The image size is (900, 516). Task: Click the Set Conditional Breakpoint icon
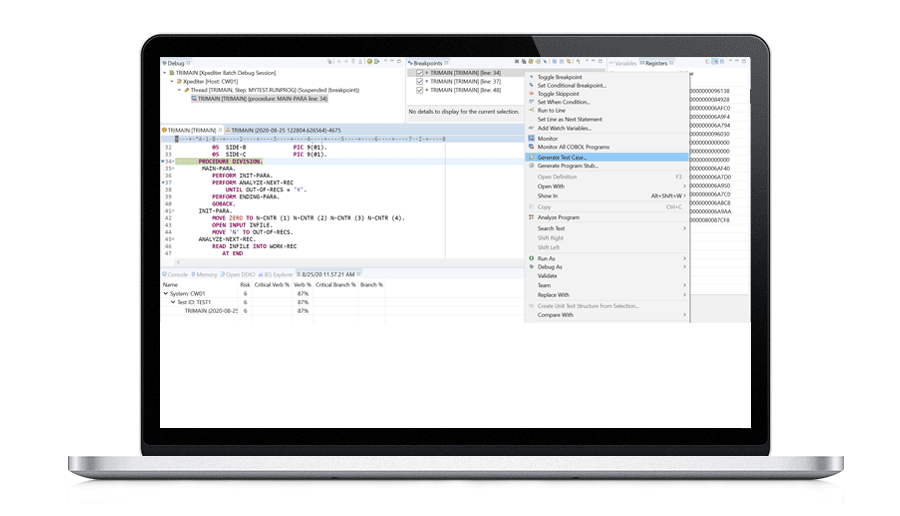pos(531,86)
